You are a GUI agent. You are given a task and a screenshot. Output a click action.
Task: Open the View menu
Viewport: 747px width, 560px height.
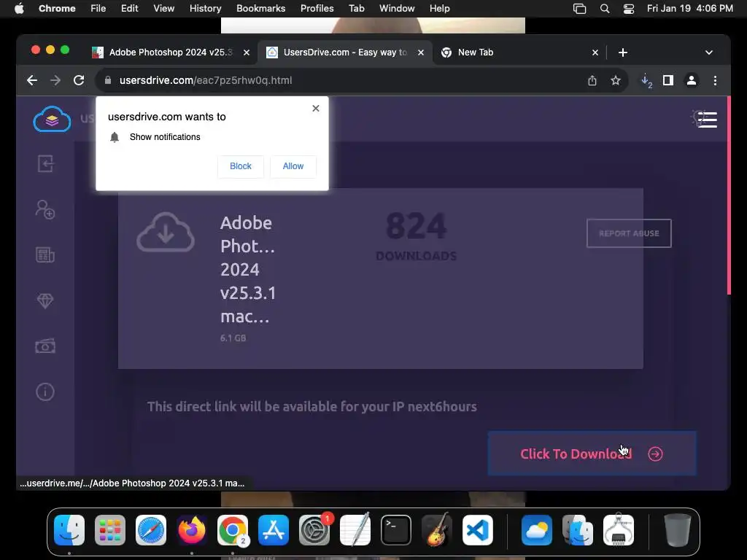tap(163, 9)
